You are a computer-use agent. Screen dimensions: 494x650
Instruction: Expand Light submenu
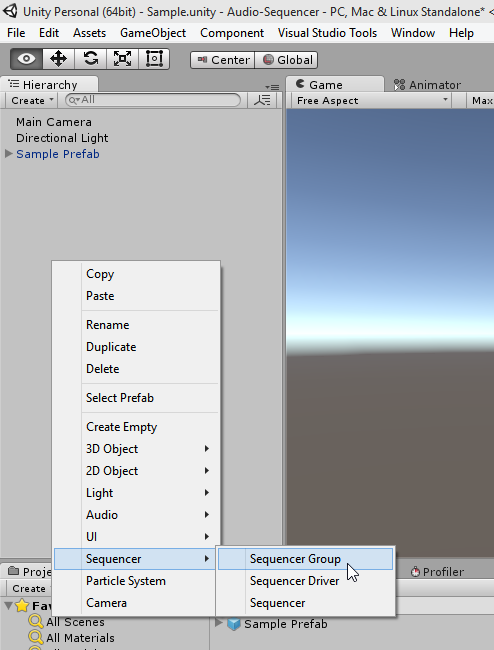pos(137,493)
